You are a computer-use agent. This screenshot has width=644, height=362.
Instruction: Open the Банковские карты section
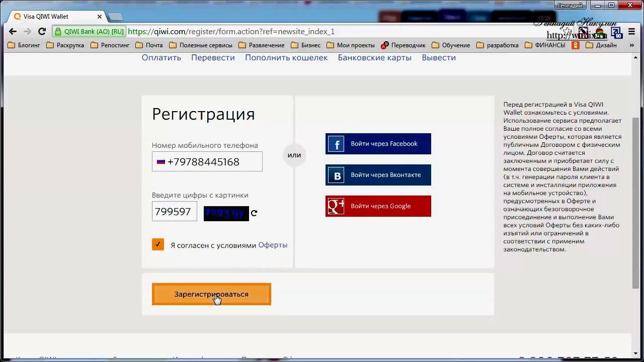pos(375,57)
